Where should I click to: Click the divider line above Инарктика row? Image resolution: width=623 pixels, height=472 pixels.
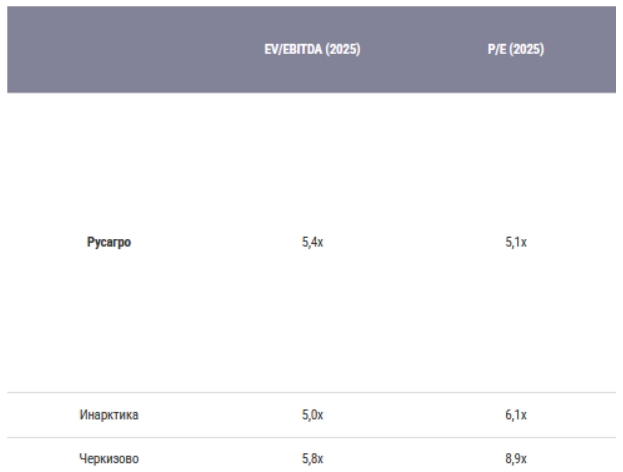point(311,392)
